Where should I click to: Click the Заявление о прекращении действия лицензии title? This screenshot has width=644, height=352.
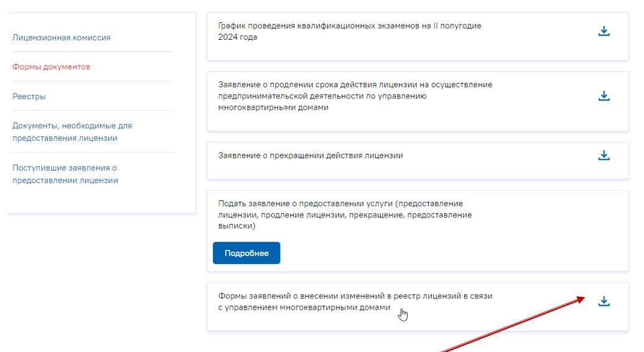tap(310, 155)
